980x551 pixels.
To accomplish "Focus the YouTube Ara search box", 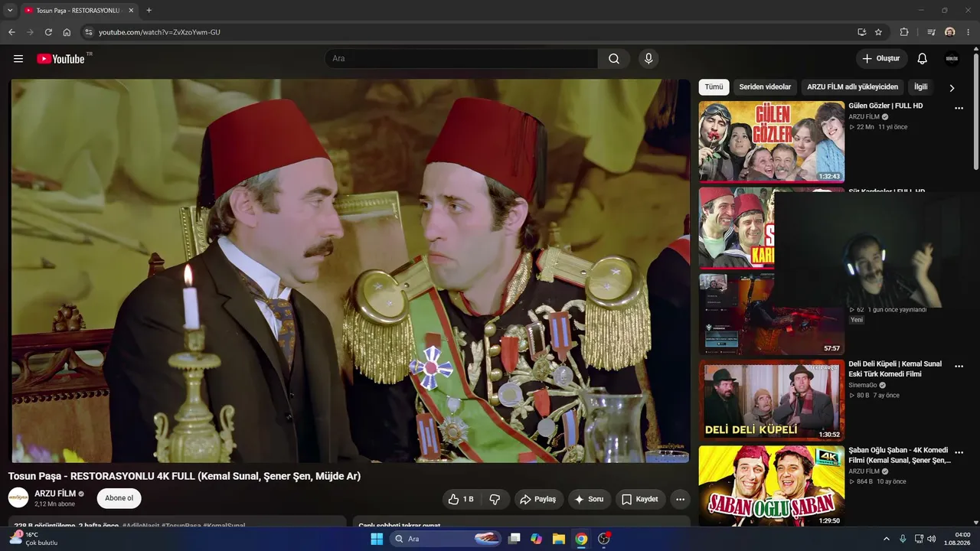I will pos(463,59).
